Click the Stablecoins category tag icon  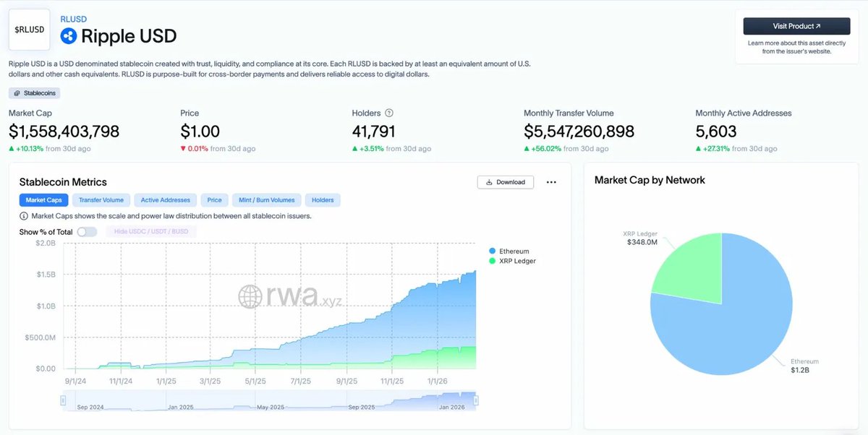tap(18, 92)
